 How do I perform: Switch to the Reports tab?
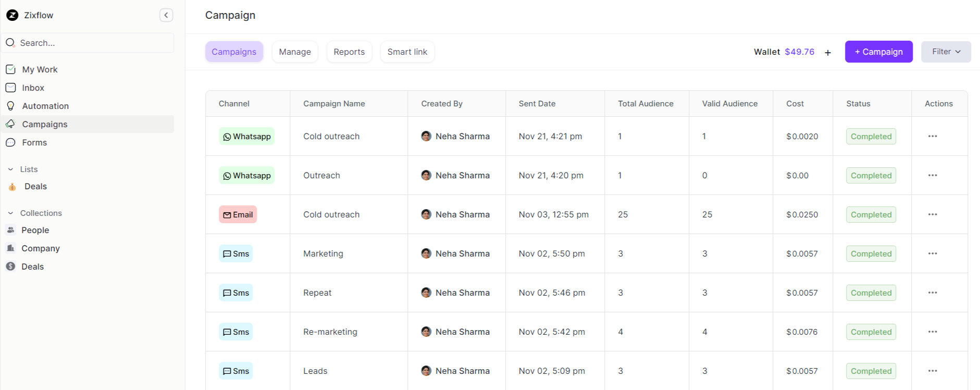point(349,52)
